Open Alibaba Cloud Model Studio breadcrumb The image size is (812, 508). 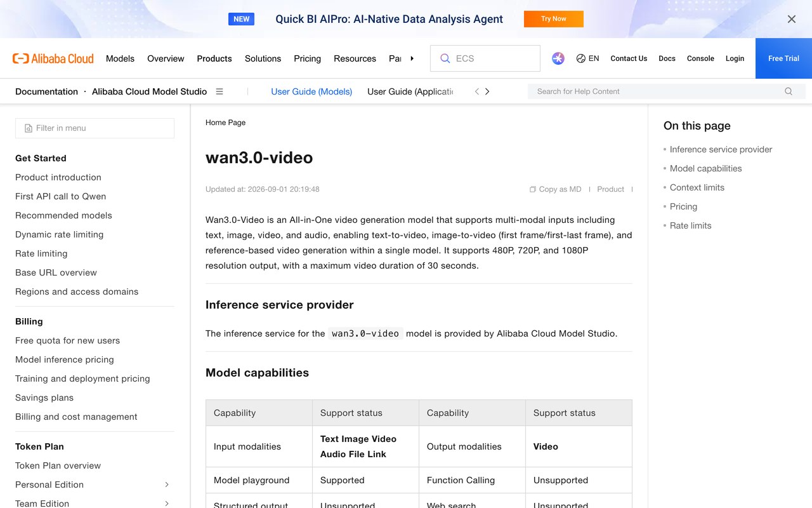pos(149,91)
